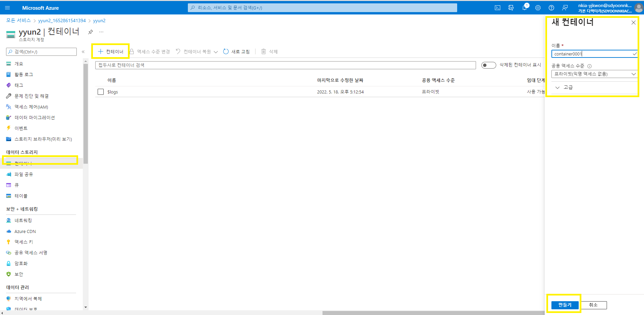Open the feedback icon in the top bar
The height and width of the screenshot is (315, 644).
coord(565,8)
